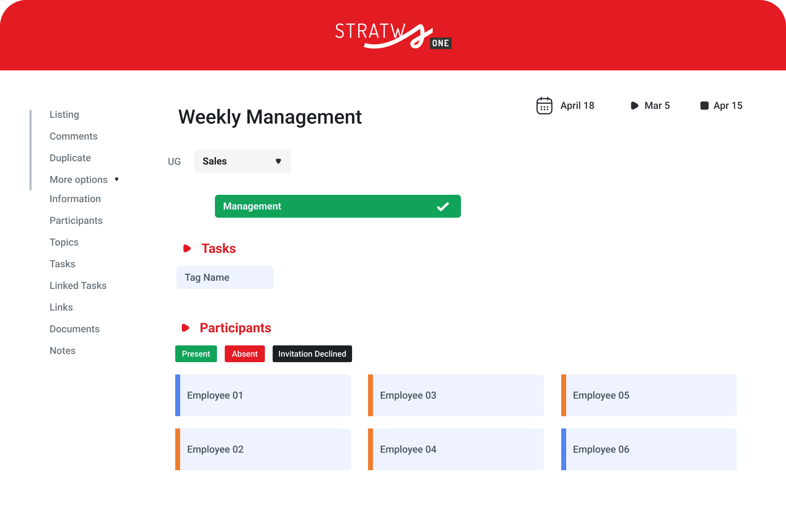
Task: Click the red bullet icon beside Participants heading
Action: [185, 328]
